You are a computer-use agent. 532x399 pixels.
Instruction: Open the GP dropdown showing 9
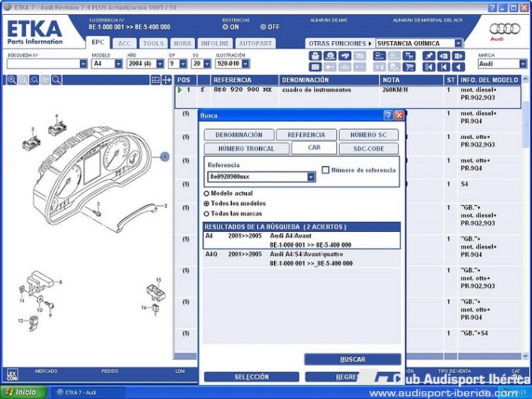(x=183, y=64)
